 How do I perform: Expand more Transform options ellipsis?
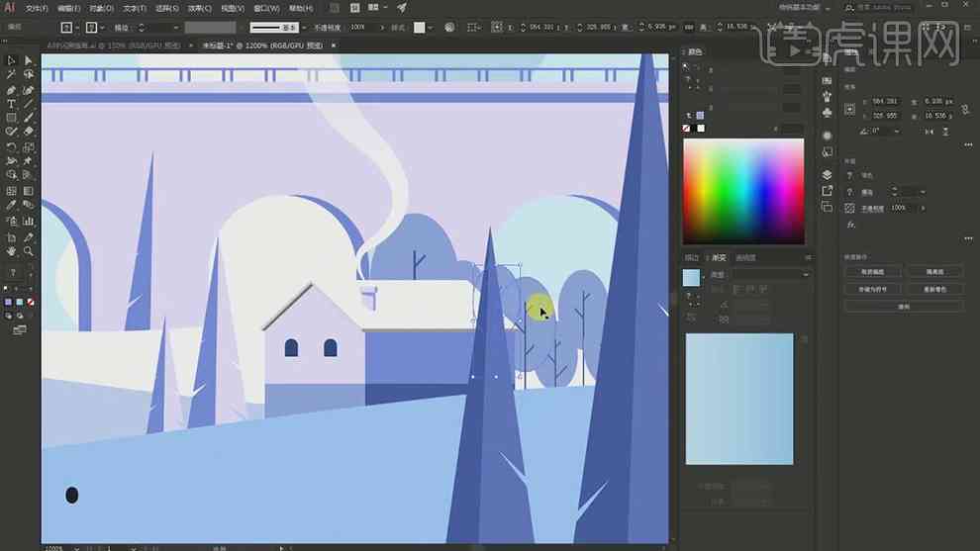(968, 145)
